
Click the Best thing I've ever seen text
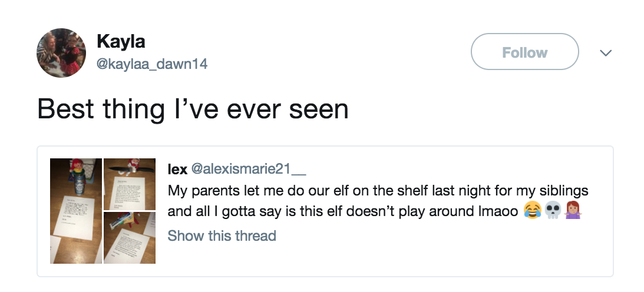tap(193, 109)
